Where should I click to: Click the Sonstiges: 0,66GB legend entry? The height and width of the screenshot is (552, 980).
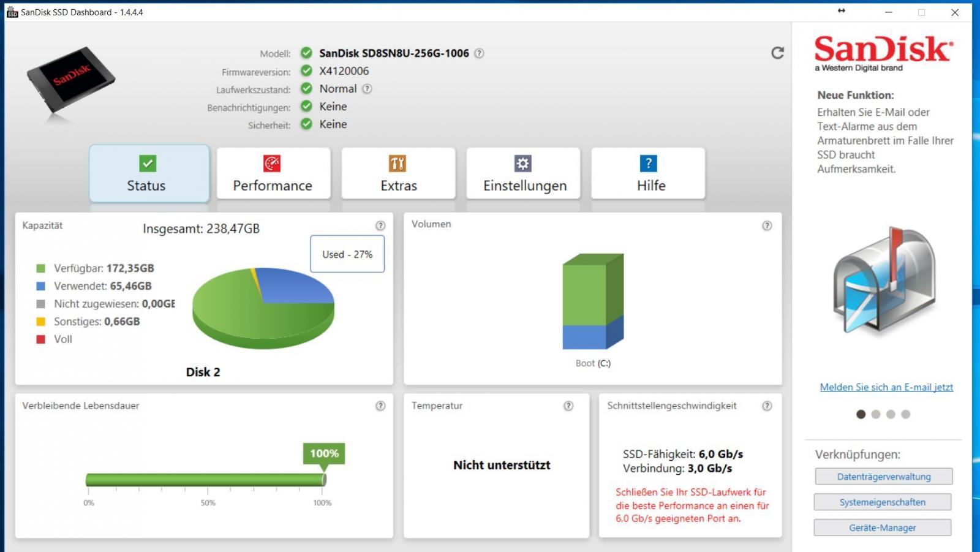(97, 322)
